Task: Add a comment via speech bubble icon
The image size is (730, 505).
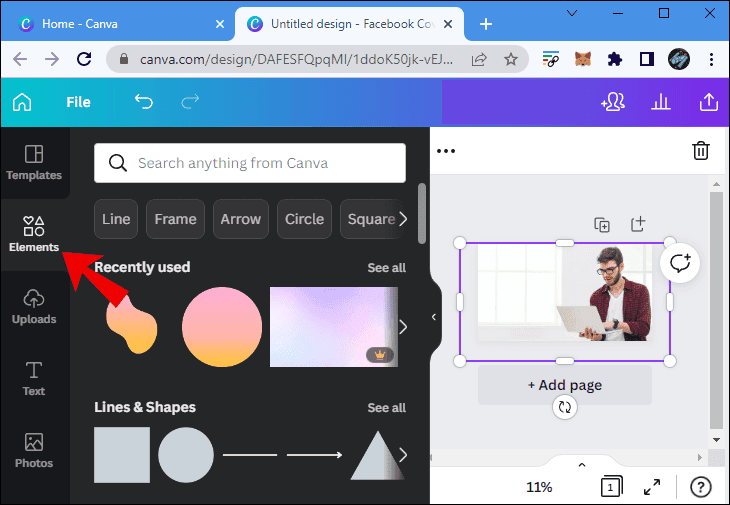Action: coord(680,263)
